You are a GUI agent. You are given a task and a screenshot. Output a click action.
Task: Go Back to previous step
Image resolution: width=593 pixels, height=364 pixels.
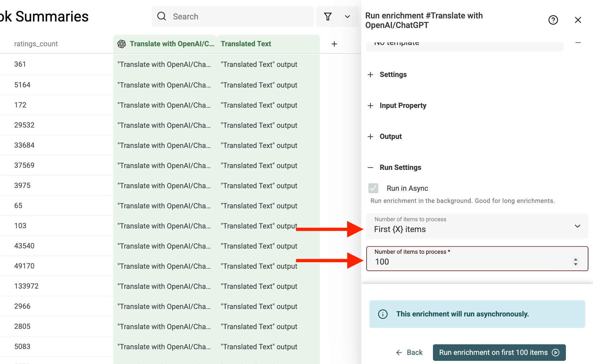(409, 353)
